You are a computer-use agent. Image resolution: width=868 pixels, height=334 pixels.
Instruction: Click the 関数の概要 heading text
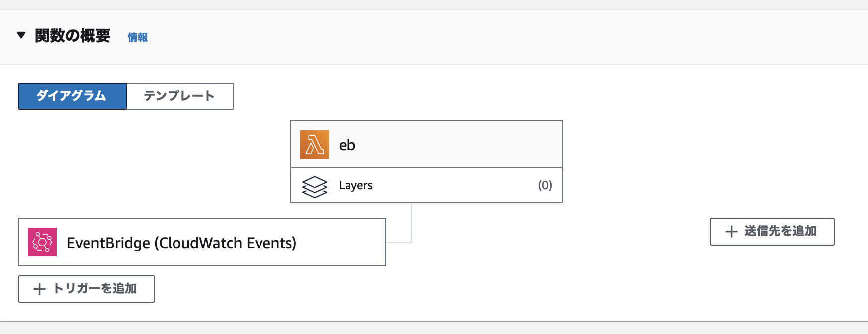pyautogui.click(x=73, y=36)
